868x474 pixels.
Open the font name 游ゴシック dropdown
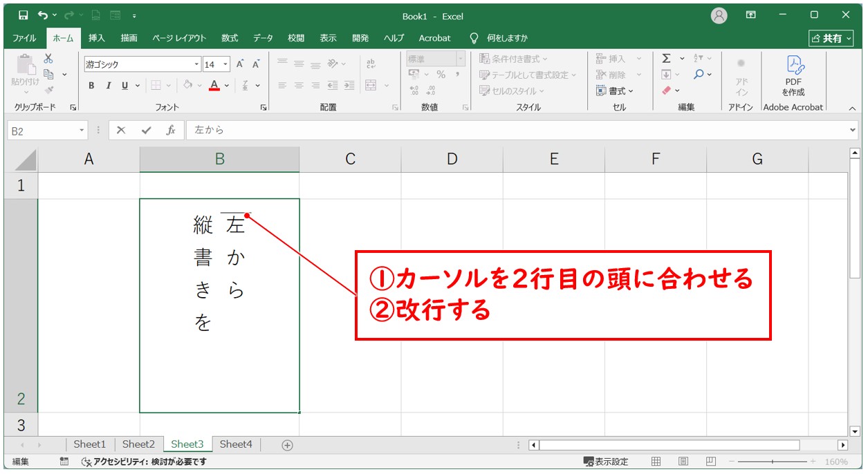196,64
